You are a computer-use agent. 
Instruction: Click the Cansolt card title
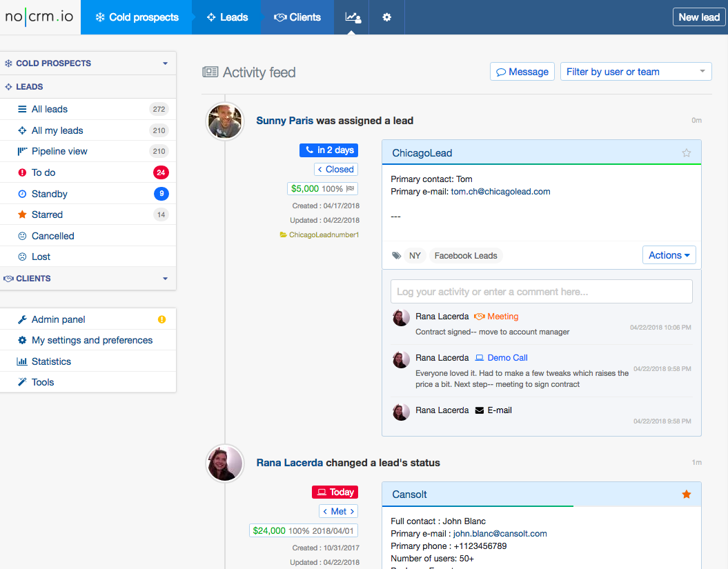coord(409,495)
